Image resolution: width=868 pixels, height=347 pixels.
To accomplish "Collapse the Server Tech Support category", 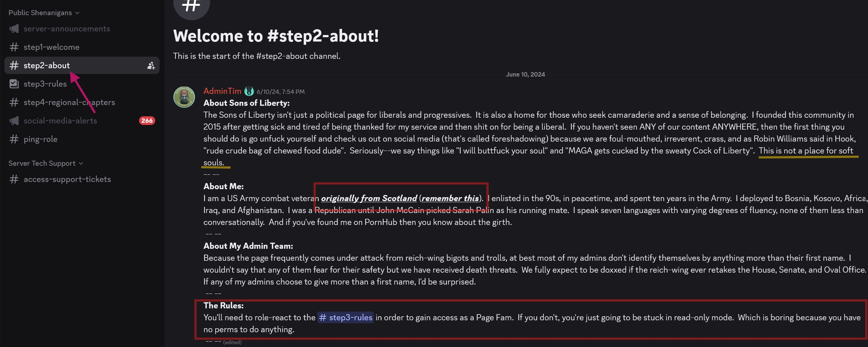I will point(46,163).
